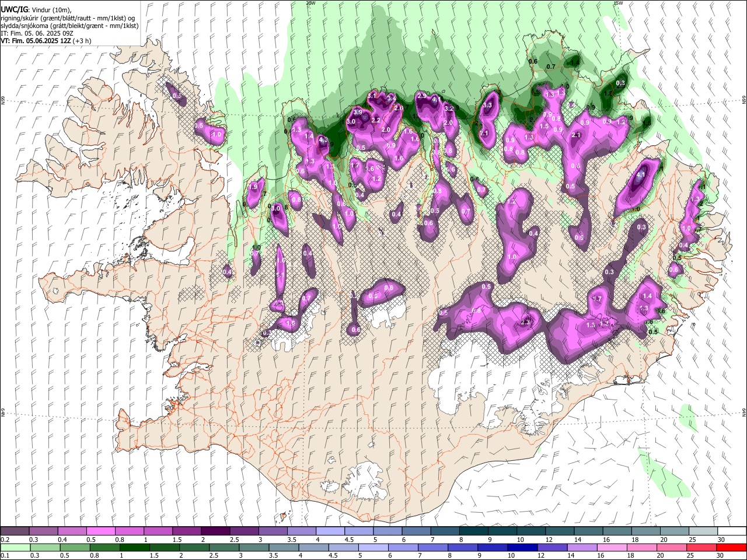This screenshot has width=747, height=560.
Task: Pick snow legend swatch between 1 and 1.5
Action: 158,531
